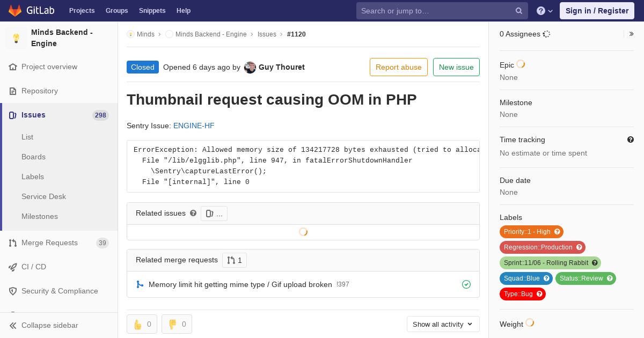Open the Groups menu in the top bar

pyautogui.click(x=116, y=11)
